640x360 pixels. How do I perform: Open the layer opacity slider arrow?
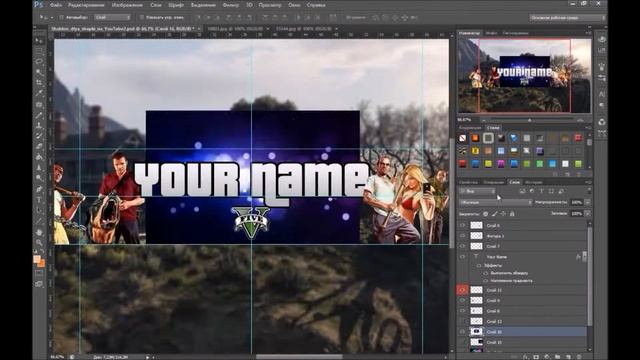click(x=588, y=202)
